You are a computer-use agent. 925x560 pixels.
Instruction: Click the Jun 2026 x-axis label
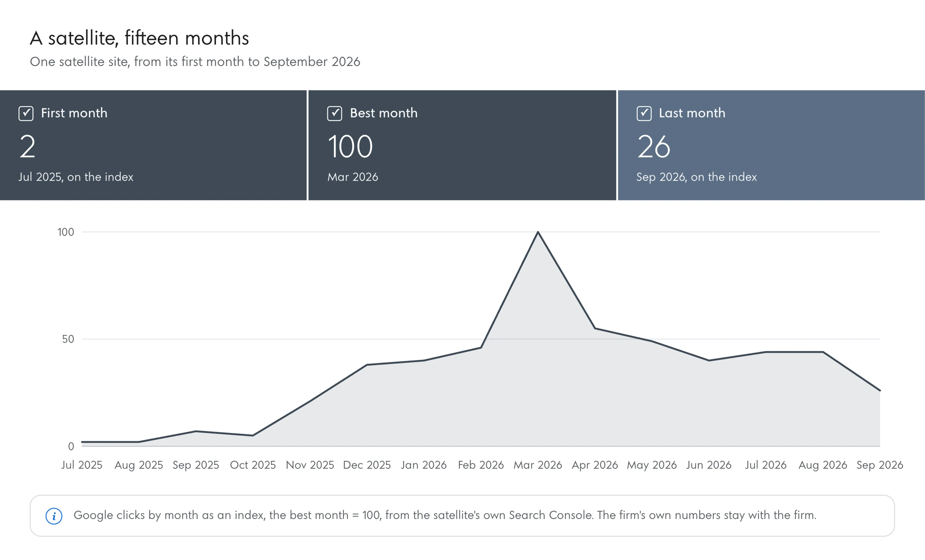pyautogui.click(x=709, y=465)
